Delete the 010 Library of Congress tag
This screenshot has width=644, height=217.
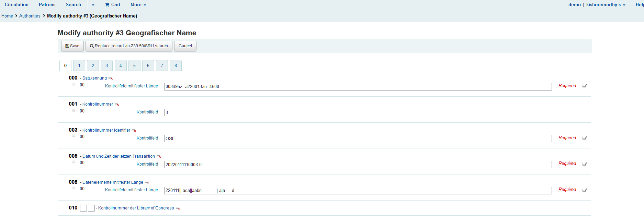click(178, 208)
